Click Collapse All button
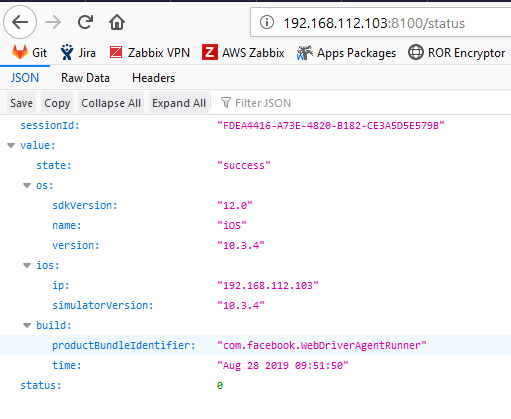This screenshot has width=511, height=419. click(x=111, y=103)
